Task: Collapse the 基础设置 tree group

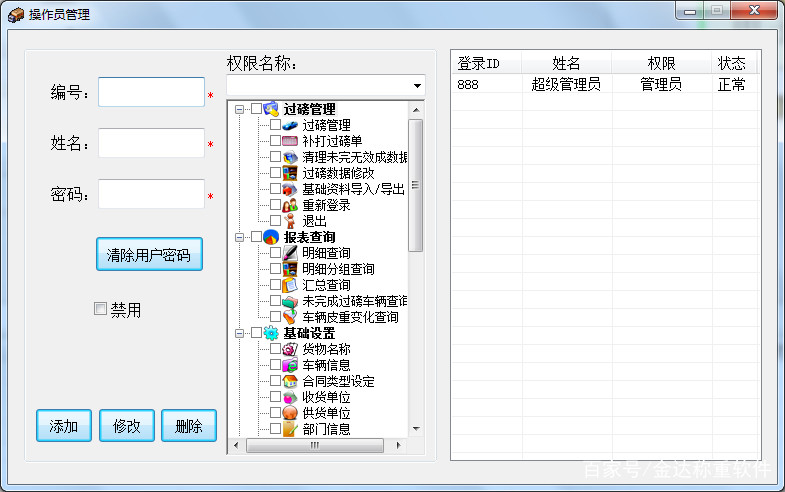Action: 239,333
